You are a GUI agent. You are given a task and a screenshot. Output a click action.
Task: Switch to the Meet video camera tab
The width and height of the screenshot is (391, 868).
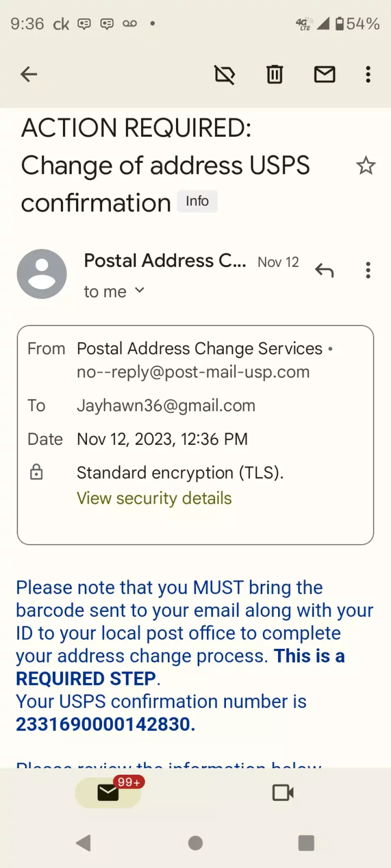283,792
